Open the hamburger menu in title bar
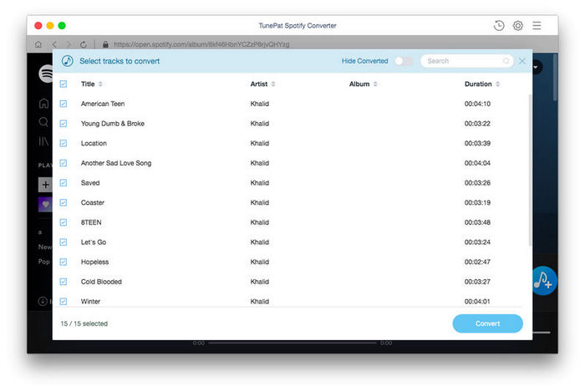The height and width of the screenshot is (392, 585). click(x=537, y=26)
